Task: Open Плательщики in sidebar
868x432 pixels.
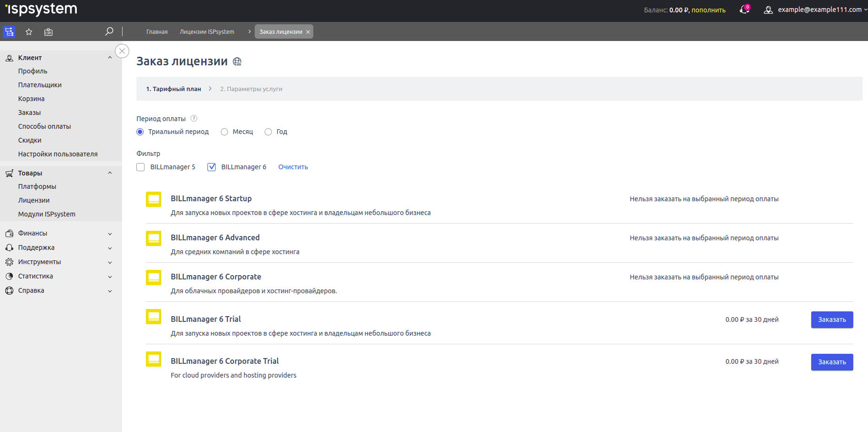Action: click(40, 85)
